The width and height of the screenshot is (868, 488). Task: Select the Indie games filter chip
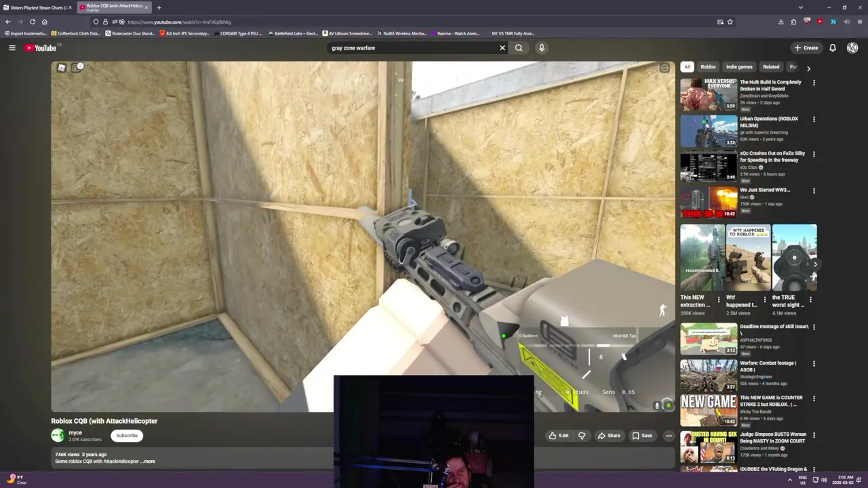click(x=739, y=67)
